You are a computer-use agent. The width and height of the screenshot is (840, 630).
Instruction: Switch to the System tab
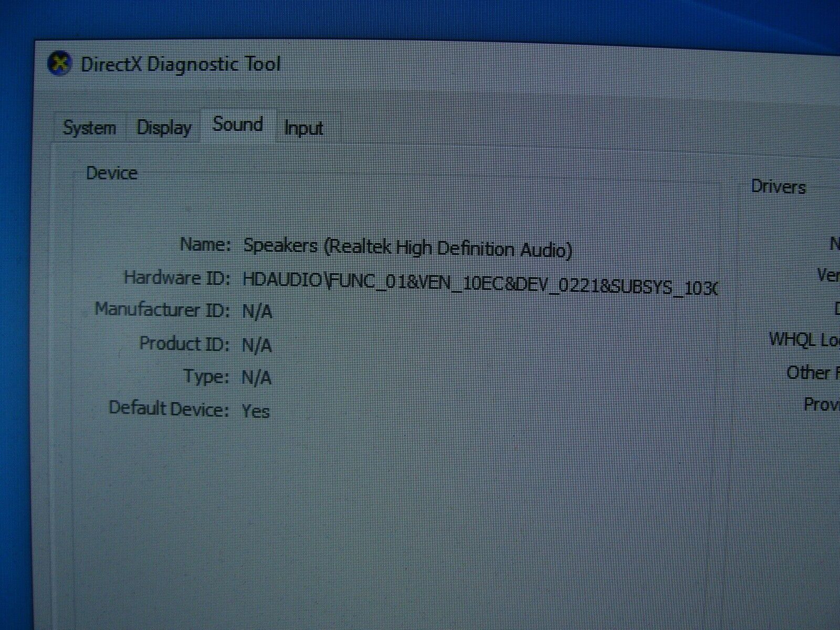click(90, 128)
